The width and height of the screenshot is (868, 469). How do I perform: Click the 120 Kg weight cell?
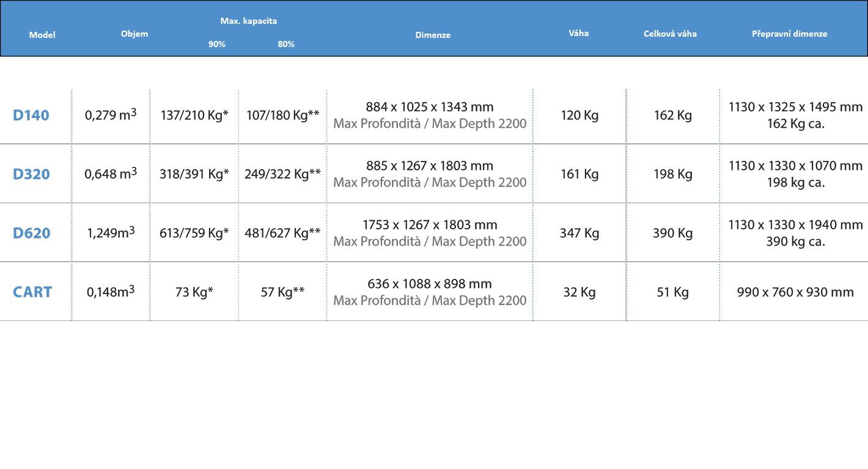pyautogui.click(x=579, y=115)
